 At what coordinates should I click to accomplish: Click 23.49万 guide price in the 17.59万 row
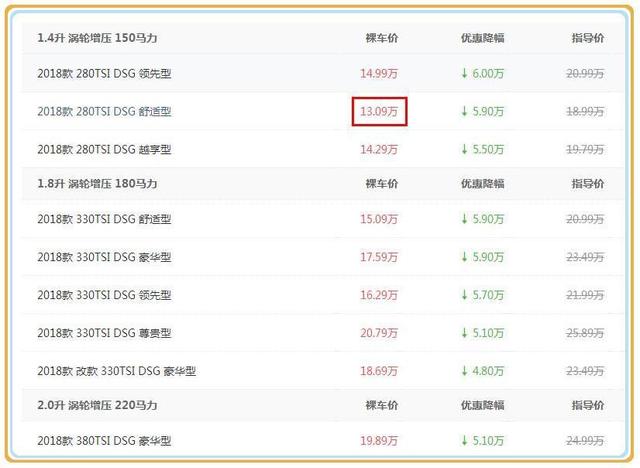click(x=585, y=257)
